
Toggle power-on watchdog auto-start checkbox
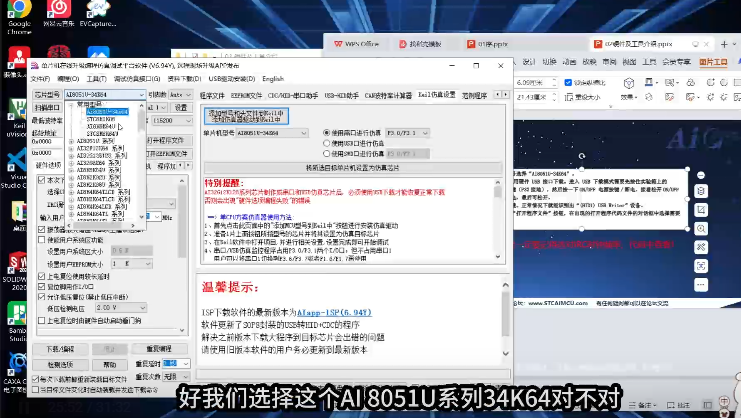[x=42, y=321]
